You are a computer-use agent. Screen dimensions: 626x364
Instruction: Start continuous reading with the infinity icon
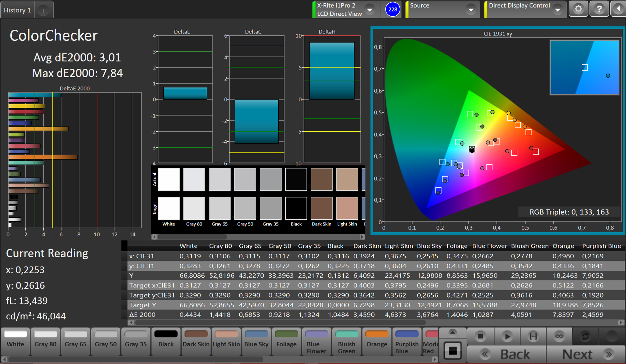(559, 336)
